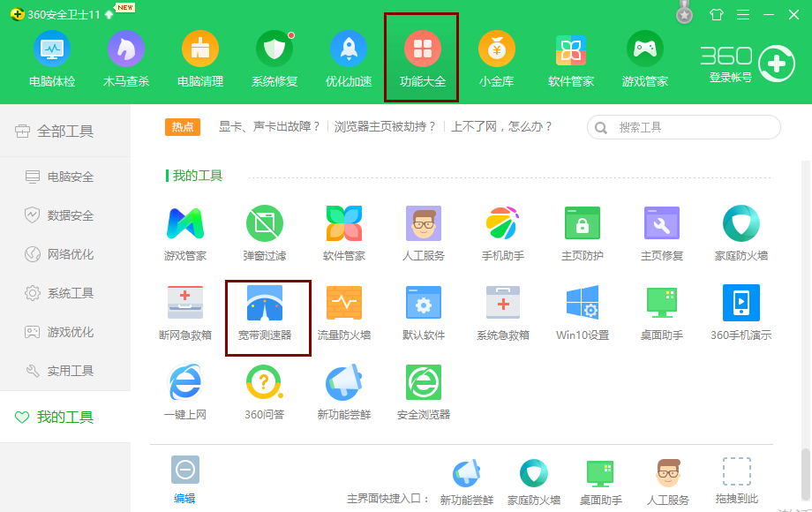This screenshot has height=512, width=812.
Task: Launch 安全浏览器 tool
Action: pyautogui.click(x=423, y=392)
